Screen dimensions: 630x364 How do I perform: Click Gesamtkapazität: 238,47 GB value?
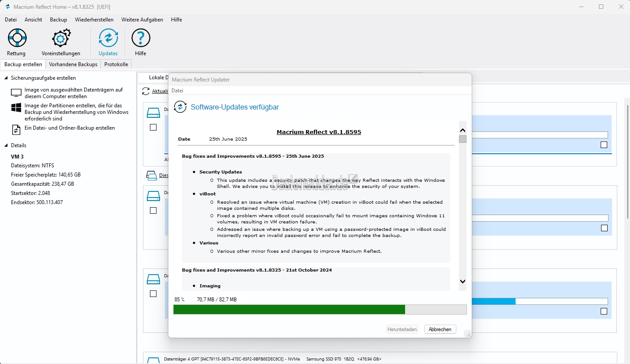[x=43, y=184]
